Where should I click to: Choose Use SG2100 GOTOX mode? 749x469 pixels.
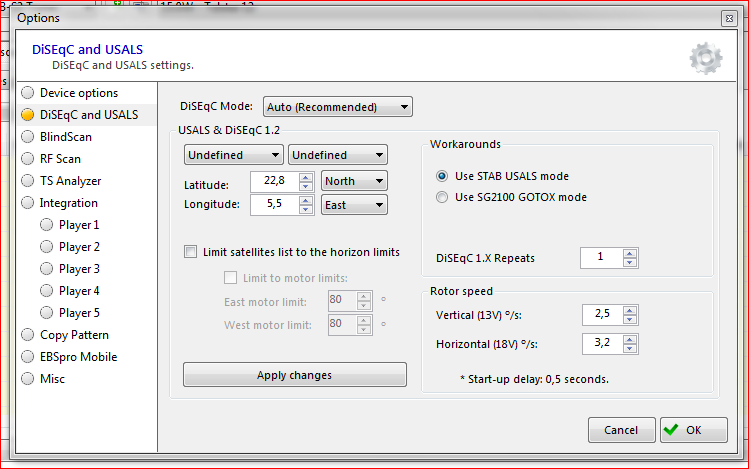coord(443,197)
